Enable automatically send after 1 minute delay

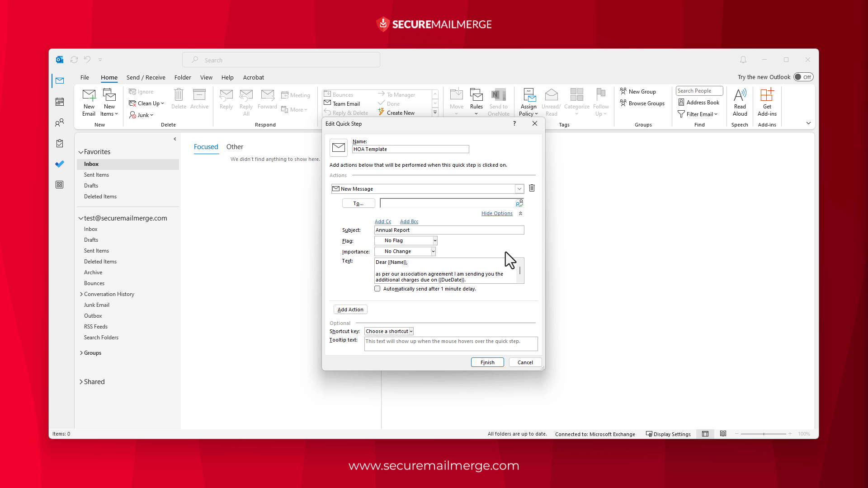click(x=377, y=289)
